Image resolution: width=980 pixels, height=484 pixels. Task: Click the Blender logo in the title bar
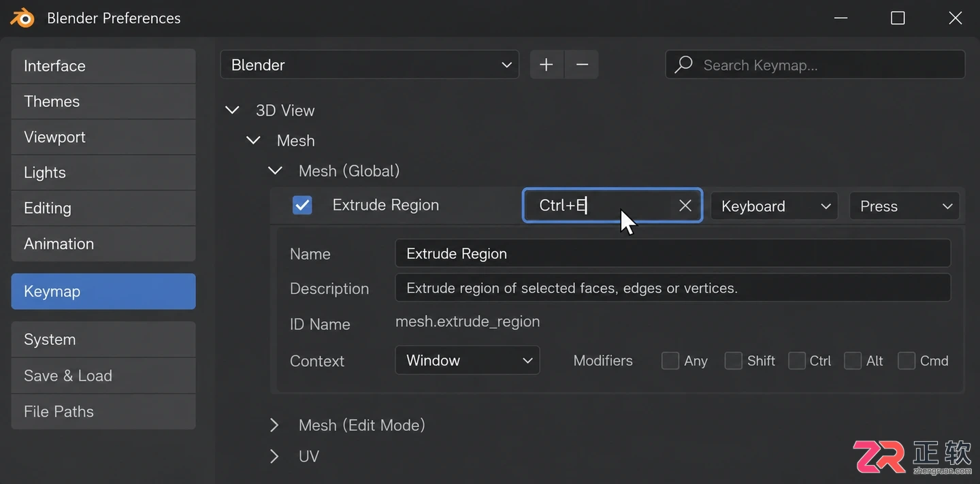coord(22,18)
